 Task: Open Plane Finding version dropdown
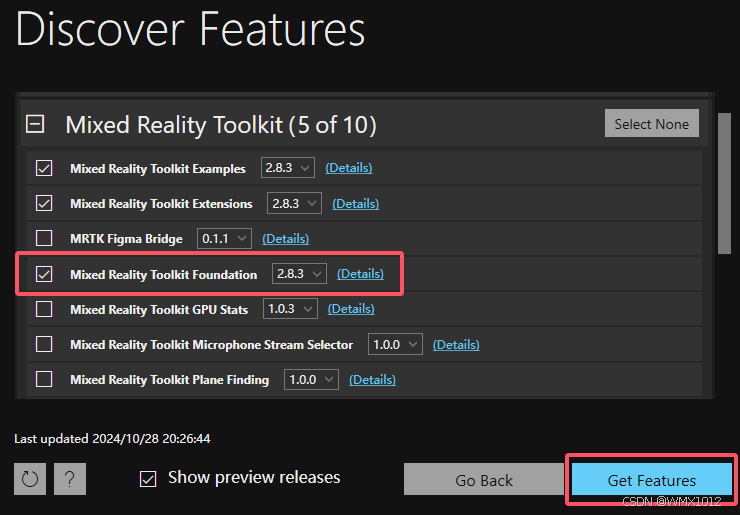tap(311, 379)
